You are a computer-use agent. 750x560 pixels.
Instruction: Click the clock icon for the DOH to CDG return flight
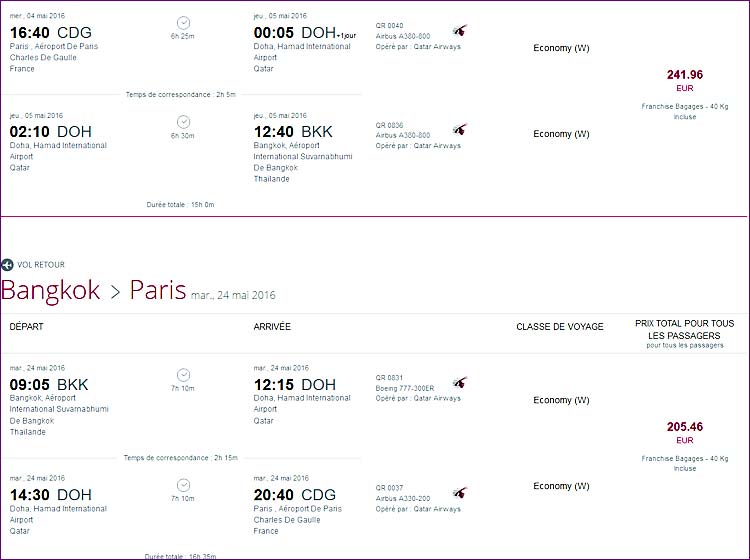click(x=183, y=485)
